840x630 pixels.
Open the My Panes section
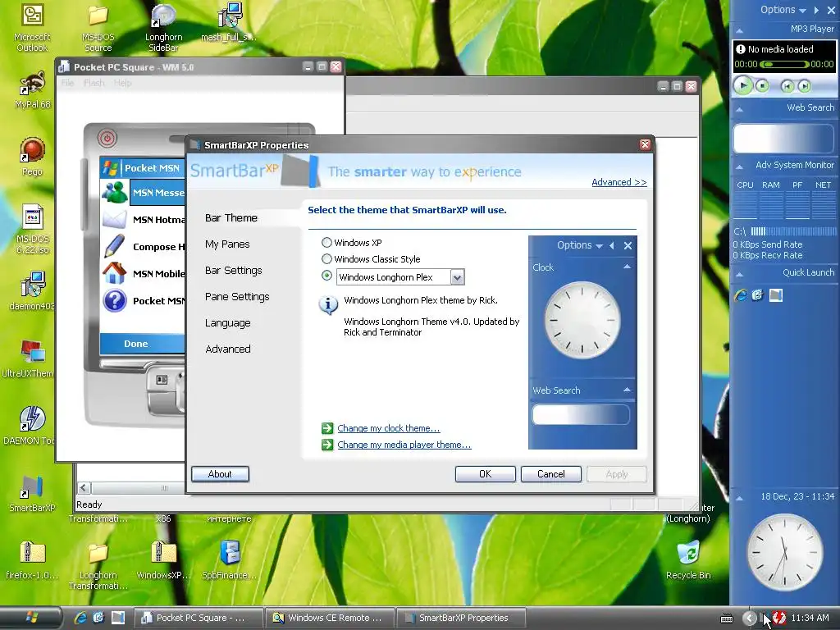(227, 244)
